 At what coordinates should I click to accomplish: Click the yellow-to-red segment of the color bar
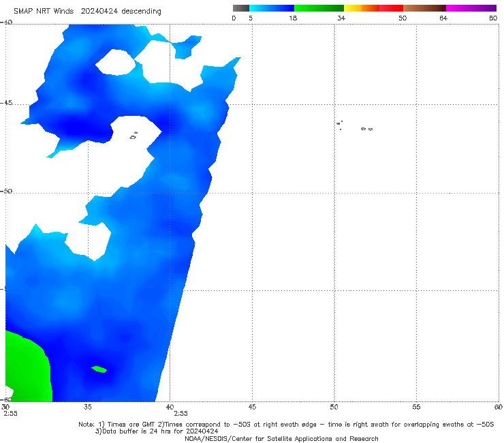373,8
